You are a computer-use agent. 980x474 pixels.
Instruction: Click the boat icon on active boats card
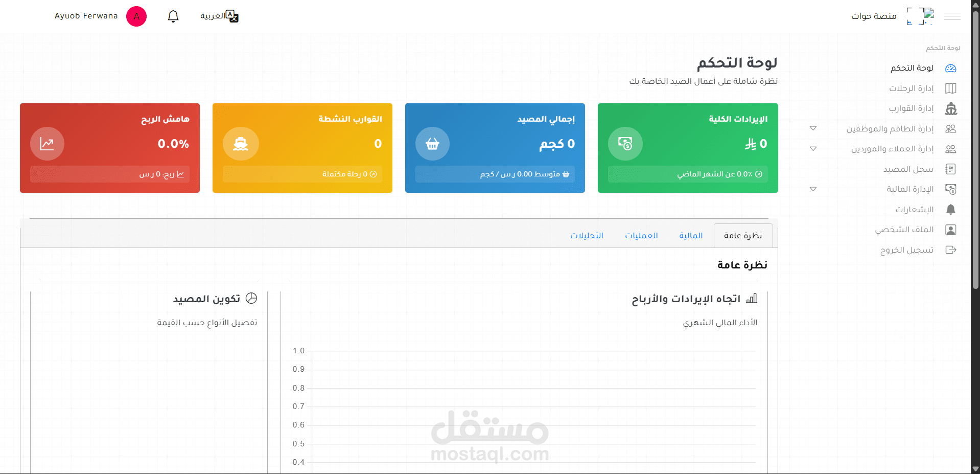pyautogui.click(x=241, y=144)
